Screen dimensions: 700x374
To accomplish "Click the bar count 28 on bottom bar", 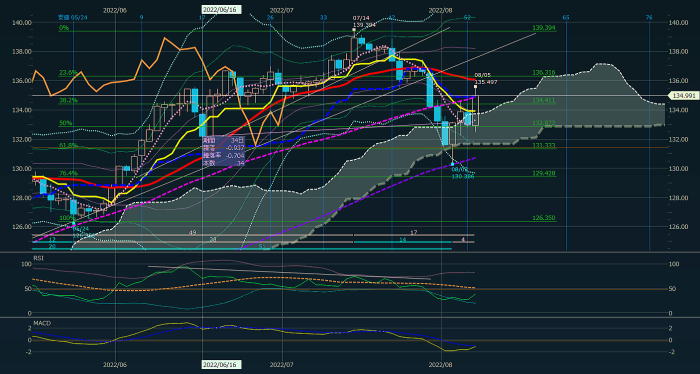I will tap(212, 240).
